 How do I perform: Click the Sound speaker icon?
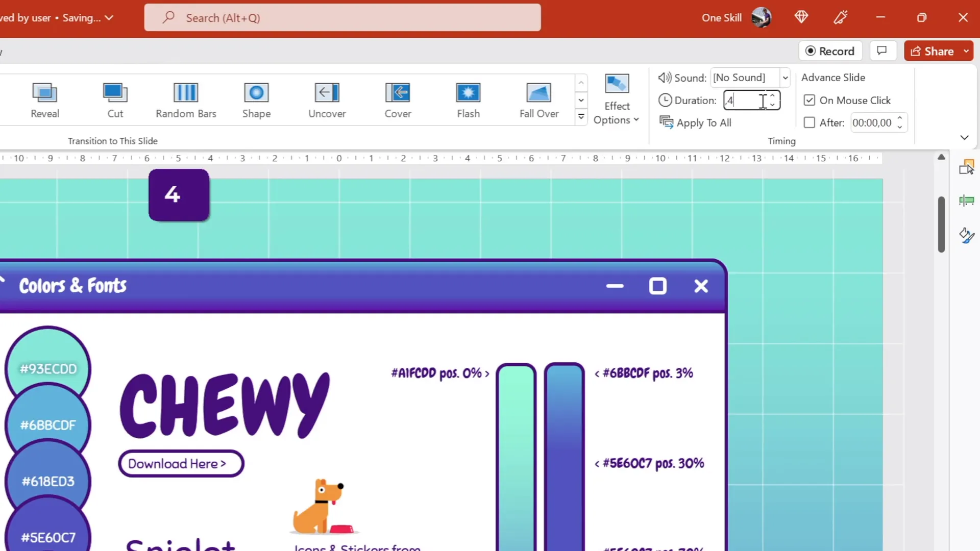665,78
